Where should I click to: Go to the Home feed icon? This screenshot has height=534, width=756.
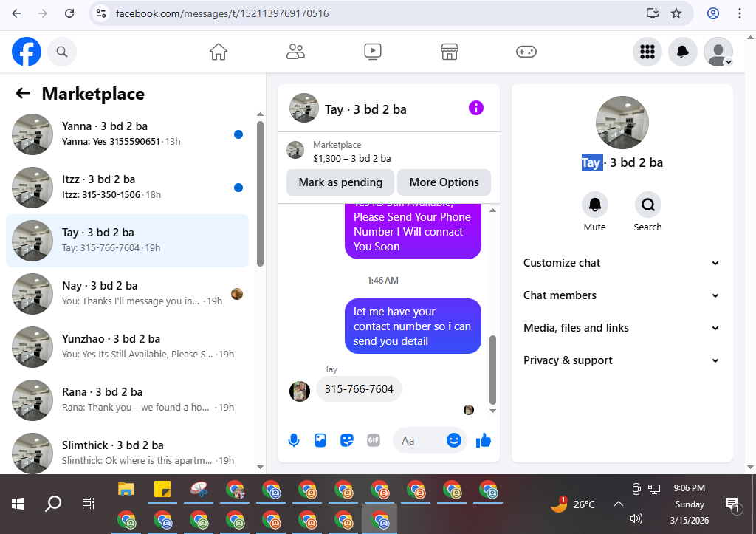tap(219, 52)
